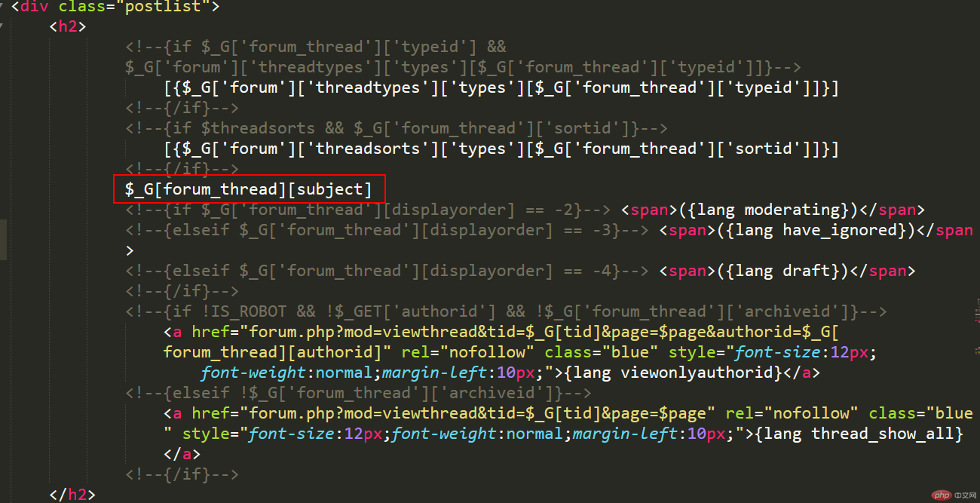
Task: Click the authorid=$_G[ href URL string
Action: click(544, 332)
